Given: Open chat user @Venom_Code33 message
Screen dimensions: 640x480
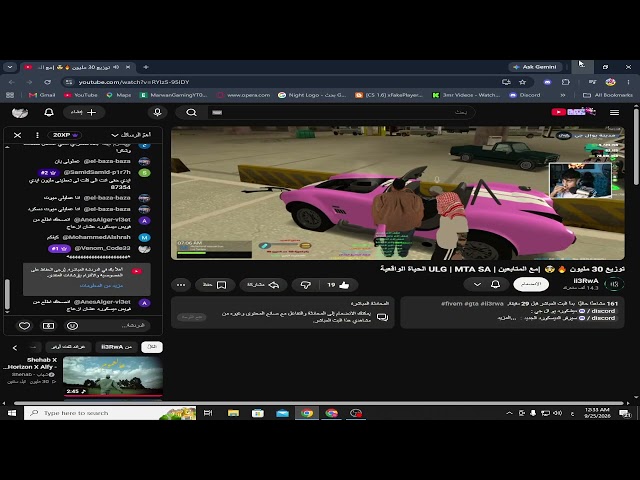Looking at the screenshot, I should tap(102, 248).
